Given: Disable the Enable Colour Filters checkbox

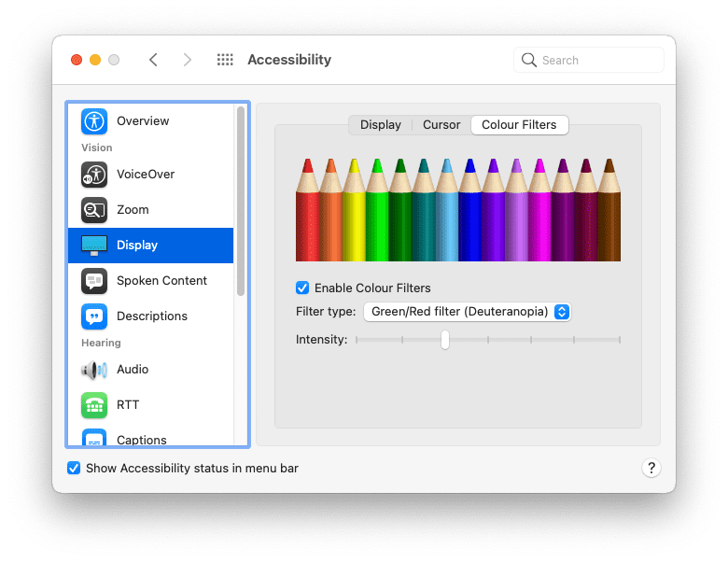Looking at the screenshot, I should point(302,288).
